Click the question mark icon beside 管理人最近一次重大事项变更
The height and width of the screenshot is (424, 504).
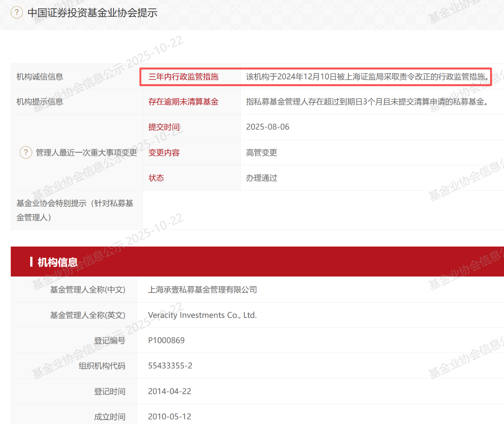click(x=26, y=152)
